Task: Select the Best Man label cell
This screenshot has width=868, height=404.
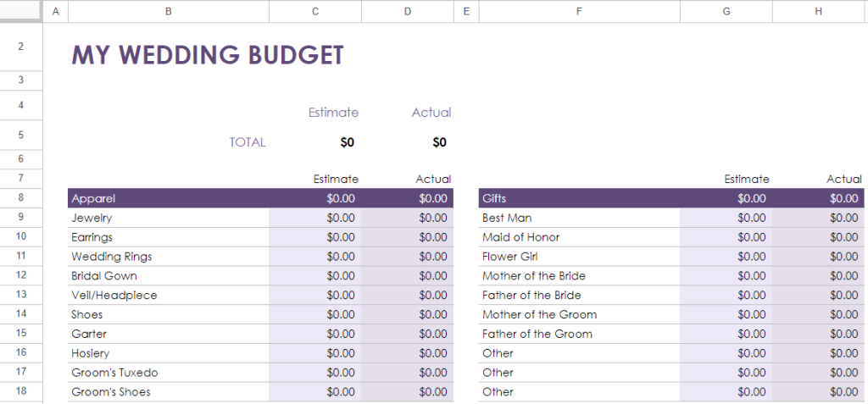Action: pyautogui.click(x=580, y=218)
